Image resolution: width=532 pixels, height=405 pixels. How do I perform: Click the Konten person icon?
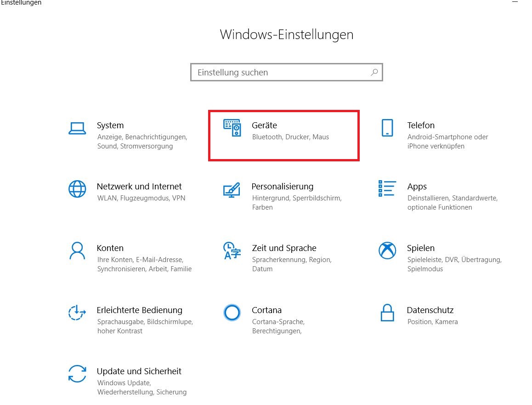(77, 251)
